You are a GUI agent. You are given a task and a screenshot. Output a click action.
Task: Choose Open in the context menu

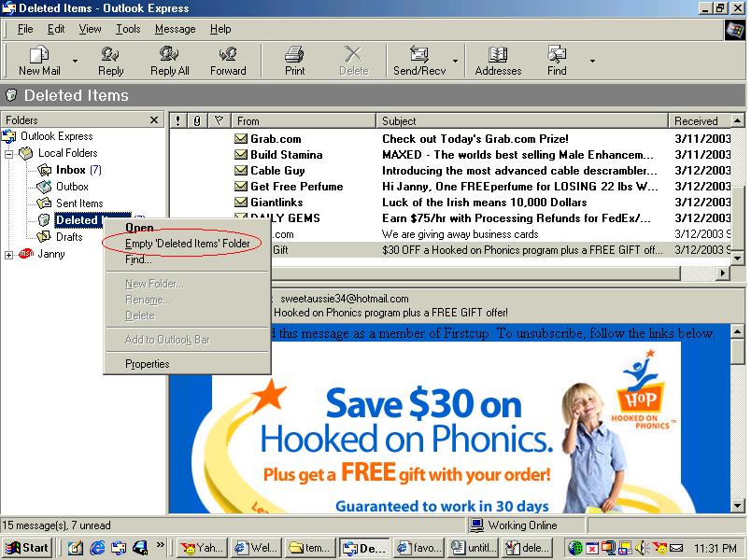(187, 228)
